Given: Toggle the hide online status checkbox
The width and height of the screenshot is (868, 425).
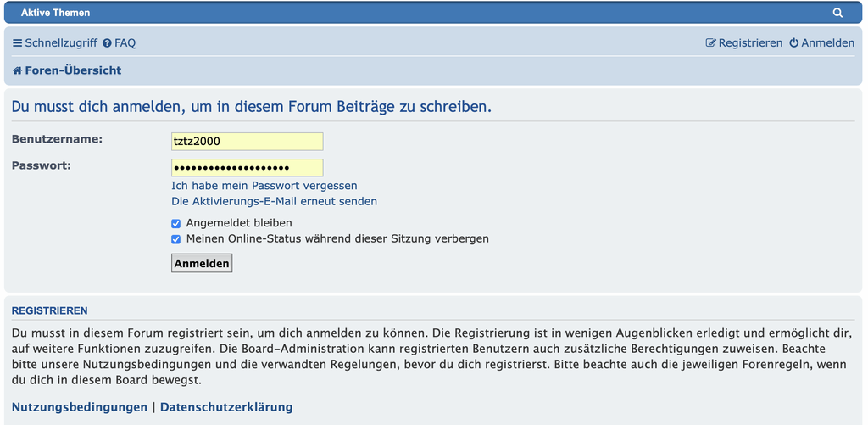Looking at the screenshot, I should [176, 240].
